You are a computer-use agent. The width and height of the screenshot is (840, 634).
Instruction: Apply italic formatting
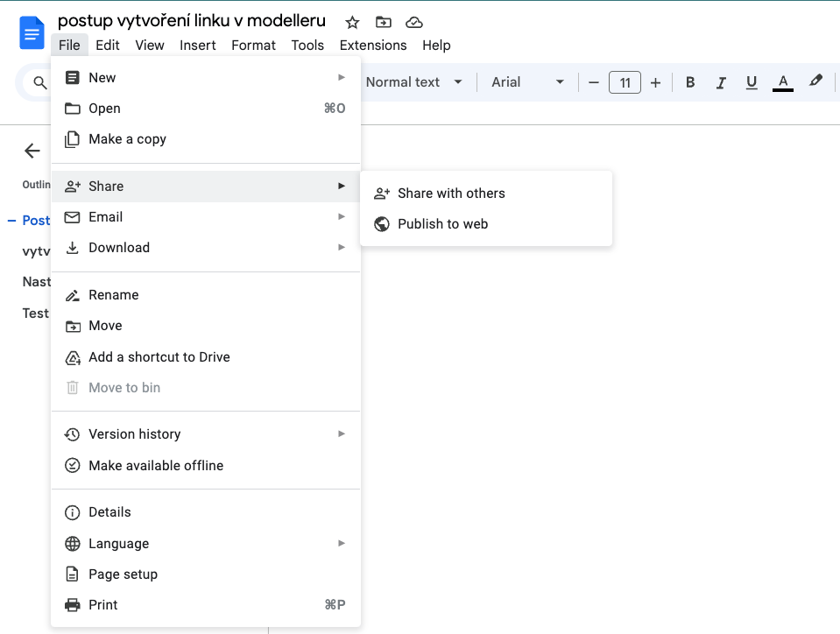721,82
